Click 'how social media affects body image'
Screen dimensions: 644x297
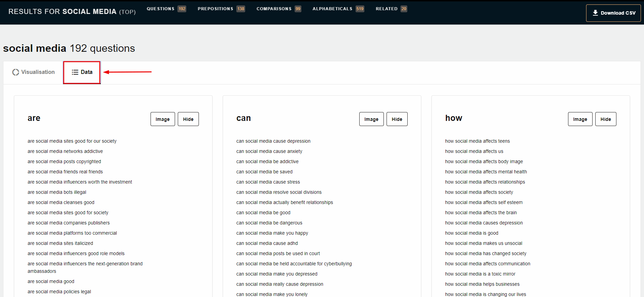pos(484,161)
